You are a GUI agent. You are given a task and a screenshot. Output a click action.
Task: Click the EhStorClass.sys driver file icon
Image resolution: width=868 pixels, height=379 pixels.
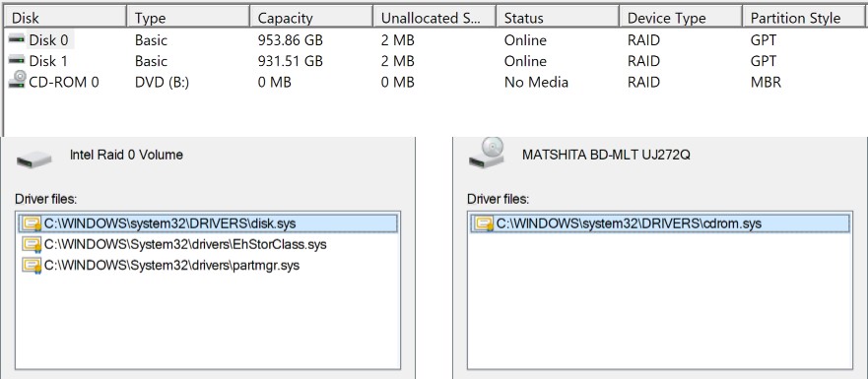point(32,244)
